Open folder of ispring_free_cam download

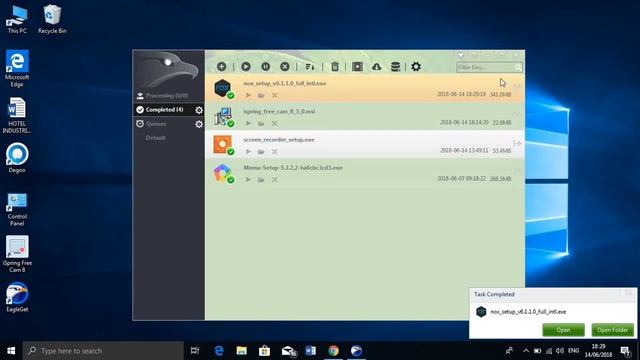pyautogui.click(x=261, y=124)
